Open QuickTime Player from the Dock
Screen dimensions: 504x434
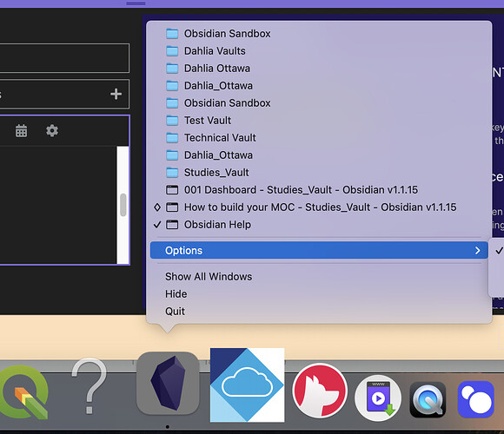pos(428,399)
